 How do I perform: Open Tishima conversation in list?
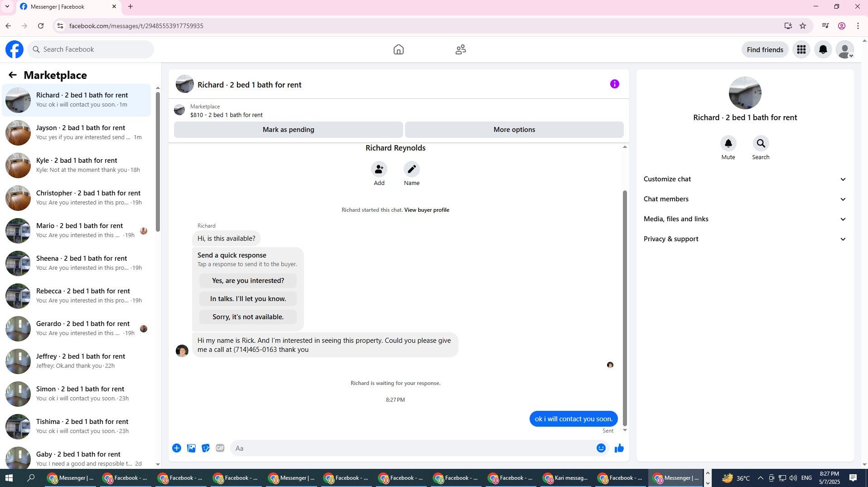click(x=77, y=426)
